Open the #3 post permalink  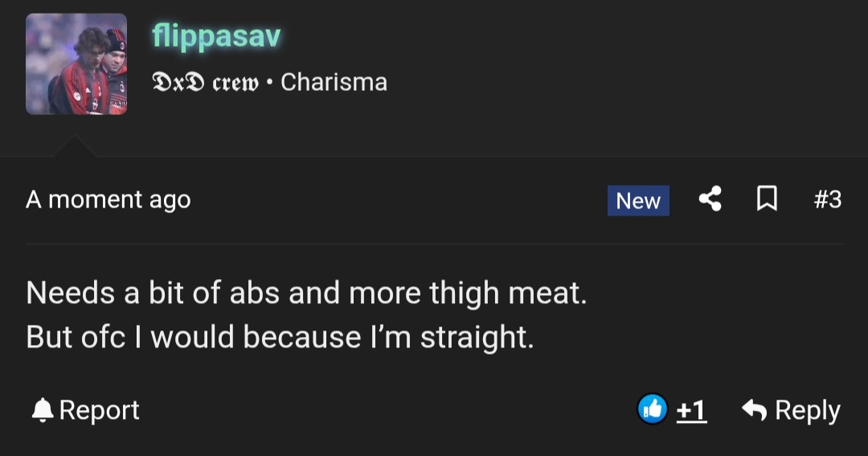click(x=827, y=199)
